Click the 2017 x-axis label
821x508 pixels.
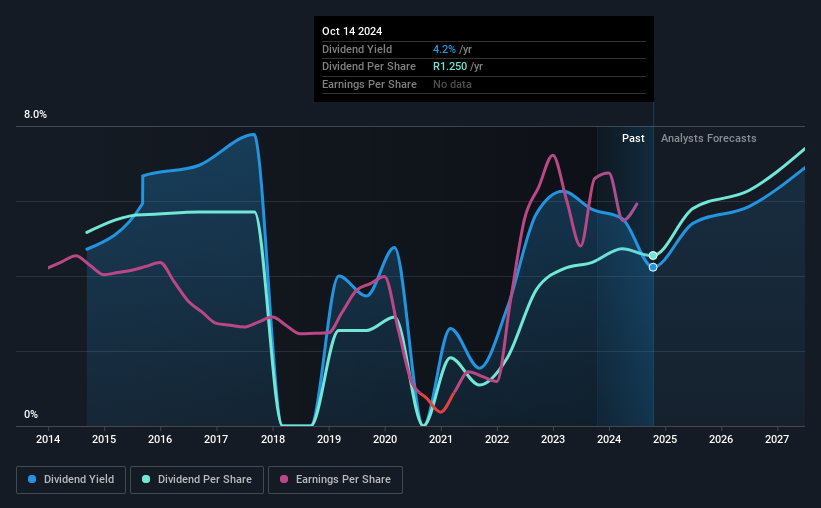(x=216, y=439)
